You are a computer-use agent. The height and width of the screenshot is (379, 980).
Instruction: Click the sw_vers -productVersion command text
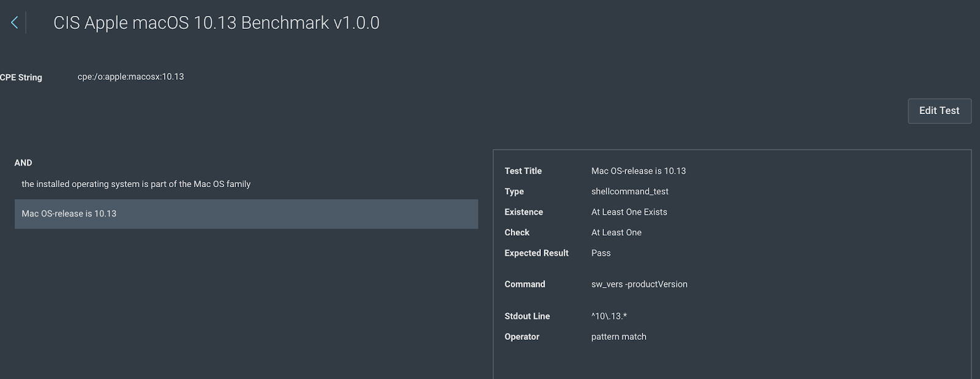[x=639, y=285]
